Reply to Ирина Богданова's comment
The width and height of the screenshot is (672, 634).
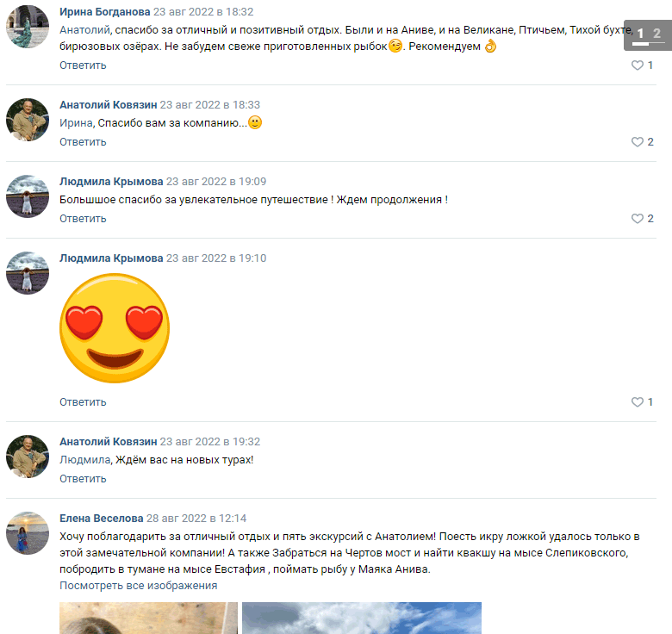click(x=83, y=65)
